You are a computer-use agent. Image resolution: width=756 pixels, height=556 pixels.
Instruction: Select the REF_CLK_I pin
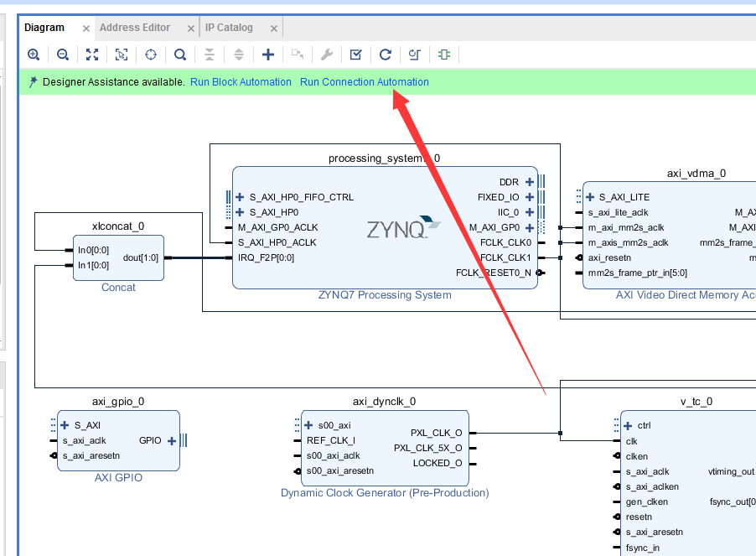pos(331,440)
